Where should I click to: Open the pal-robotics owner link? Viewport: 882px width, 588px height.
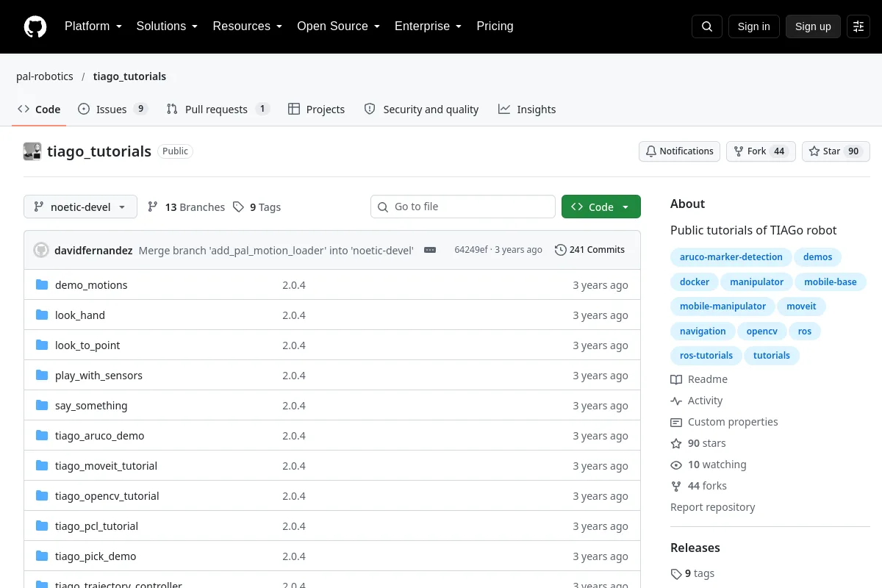45,76
